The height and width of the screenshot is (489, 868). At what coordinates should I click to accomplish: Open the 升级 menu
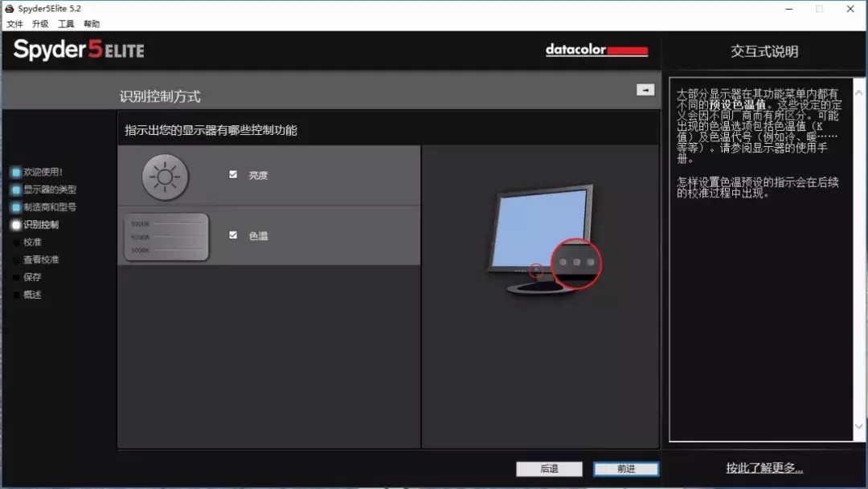coord(40,24)
